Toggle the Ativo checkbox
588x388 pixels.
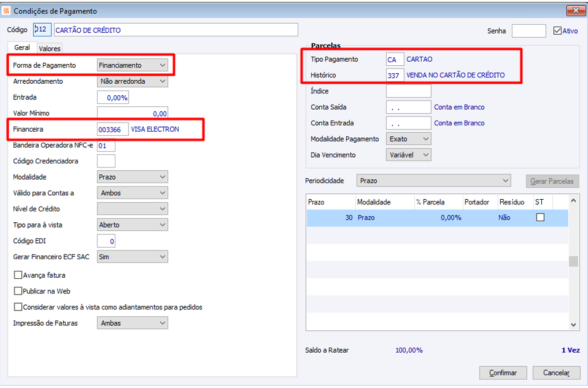click(557, 31)
